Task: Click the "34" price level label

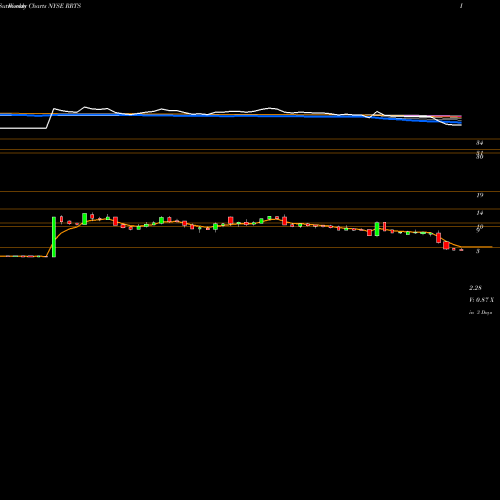Action: pos(479,143)
